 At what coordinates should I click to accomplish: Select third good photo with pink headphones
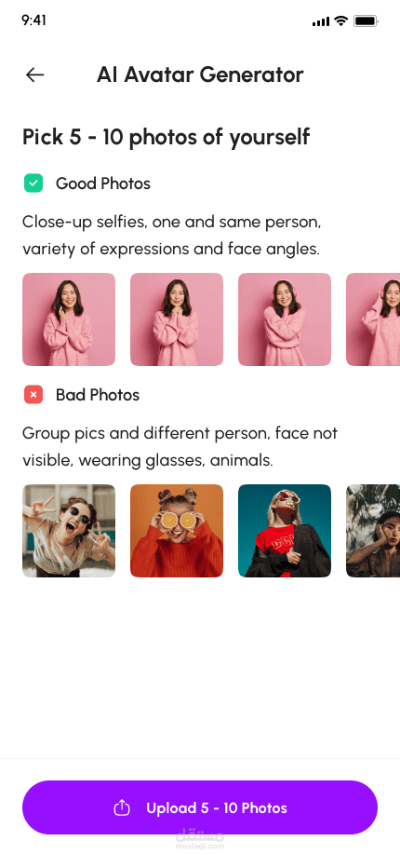click(x=285, y=319)
